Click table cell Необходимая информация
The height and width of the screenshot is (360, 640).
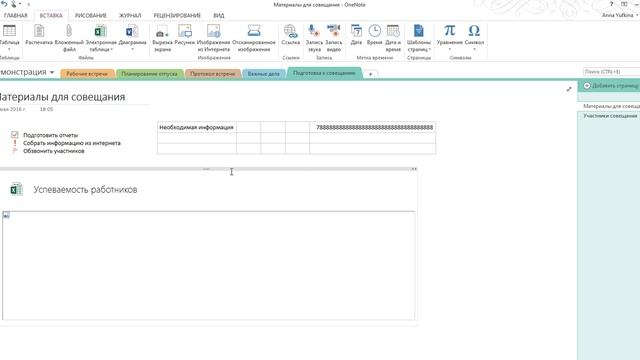[x=196, y=127]
